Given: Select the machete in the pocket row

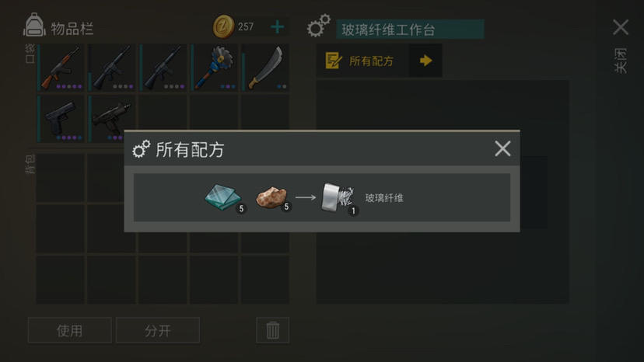Looking at the screenshot, I should (265, 68).
